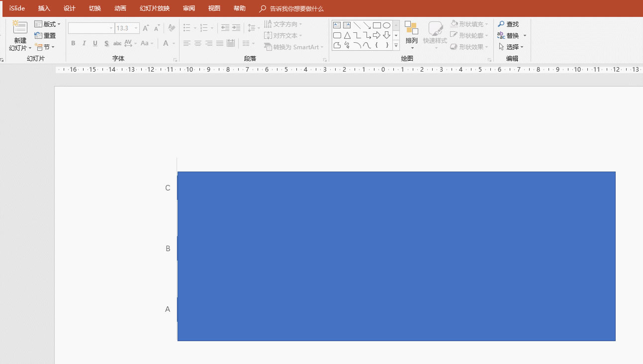Toggle underline formatting
643x364 pixels.
point(95,43)
